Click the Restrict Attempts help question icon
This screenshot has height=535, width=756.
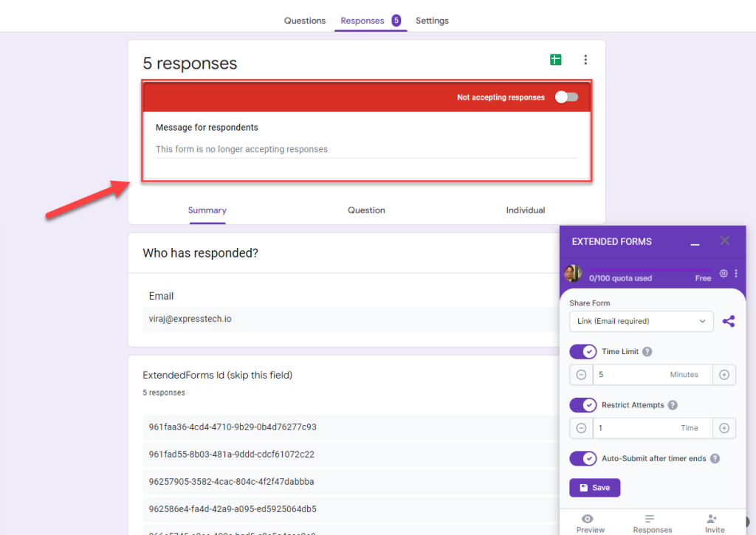point(673,405)
